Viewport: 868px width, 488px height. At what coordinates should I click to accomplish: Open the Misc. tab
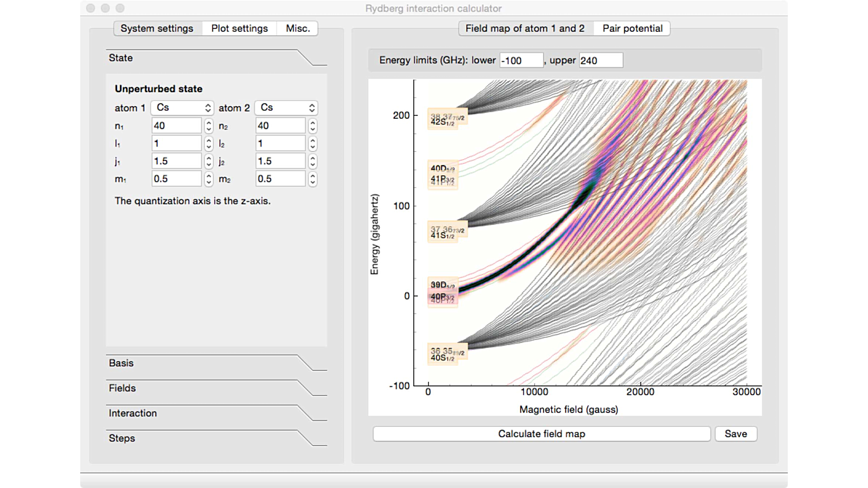[298, 28]
